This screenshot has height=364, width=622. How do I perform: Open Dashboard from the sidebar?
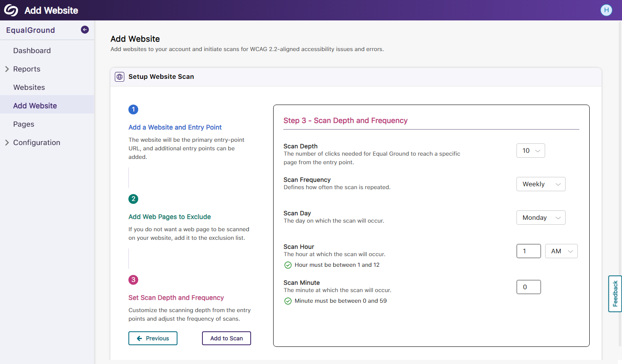[x=32, y=51]
